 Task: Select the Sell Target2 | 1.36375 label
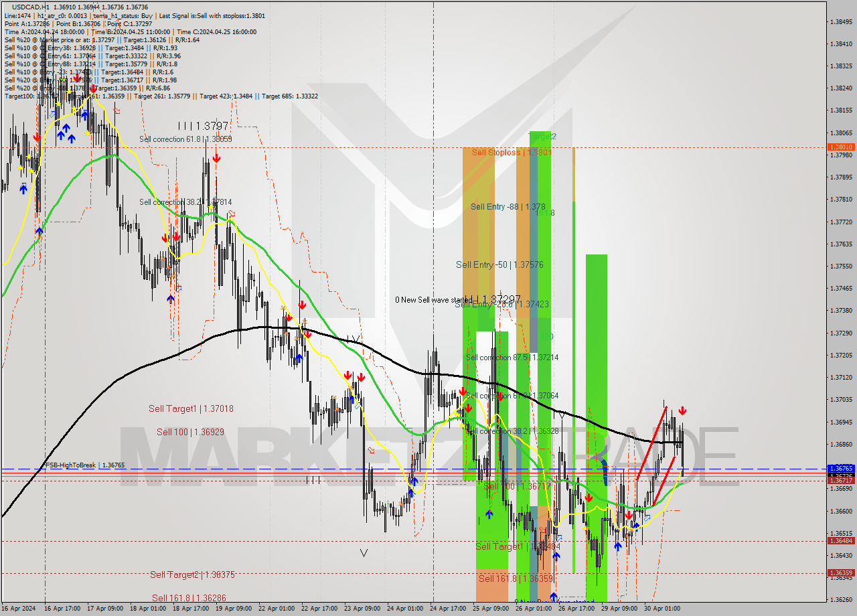click(192, 574)
